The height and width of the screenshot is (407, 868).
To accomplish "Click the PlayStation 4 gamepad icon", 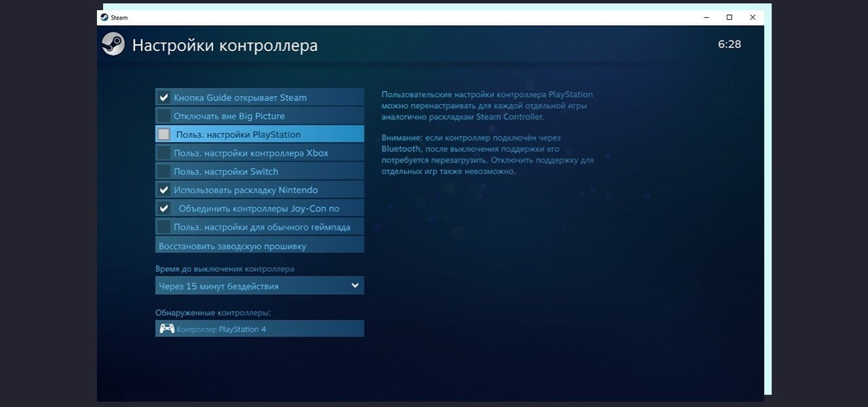I will 166,329.
